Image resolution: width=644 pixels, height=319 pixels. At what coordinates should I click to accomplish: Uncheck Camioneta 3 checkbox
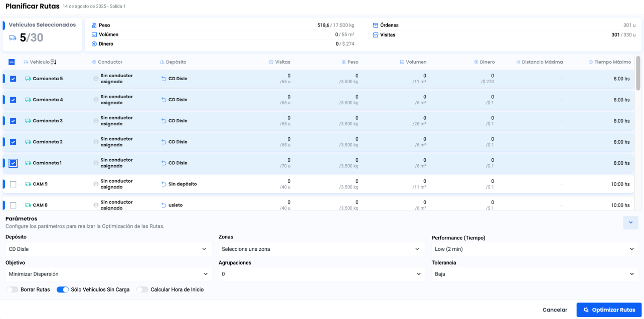[x=13, y=121]
